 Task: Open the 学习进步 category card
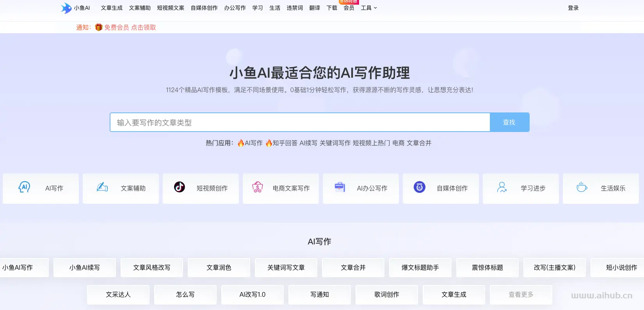521,188
